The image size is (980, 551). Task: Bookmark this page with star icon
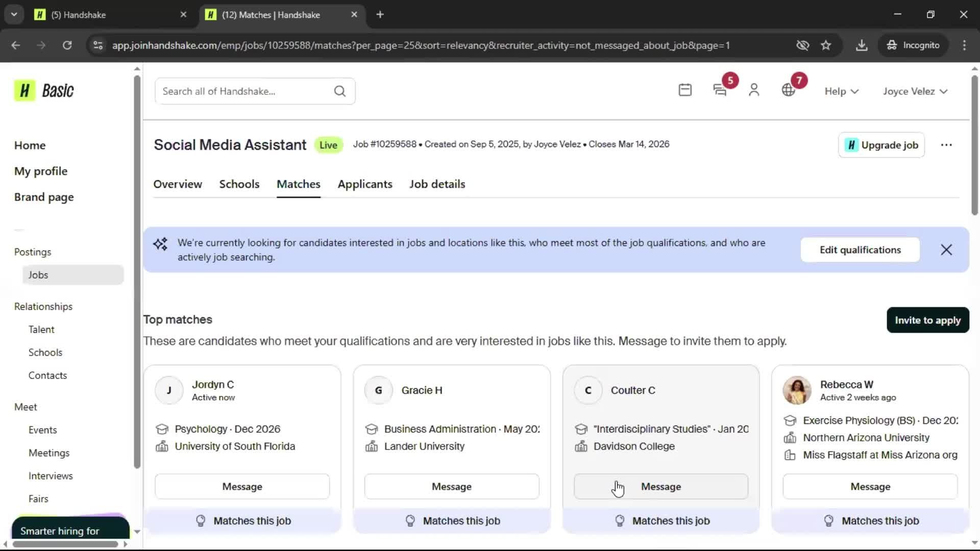pyautogui.click(x=826, y=45)
